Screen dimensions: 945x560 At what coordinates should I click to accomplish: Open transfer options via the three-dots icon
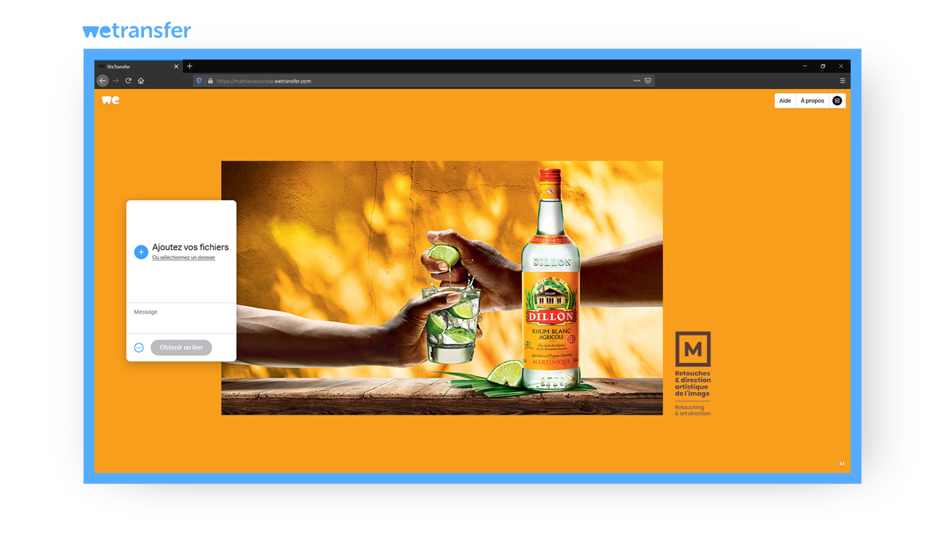139,347
